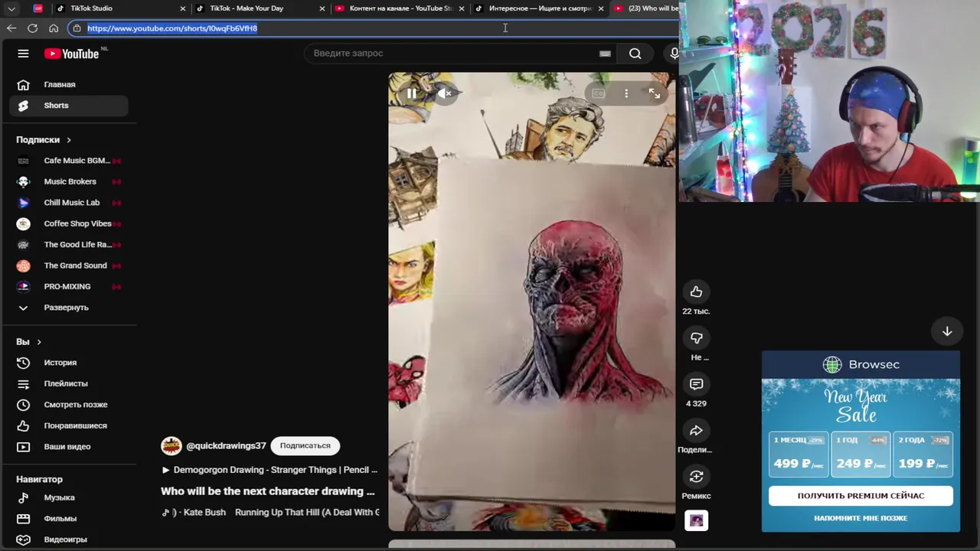This screenshot has height=551, width=980.
Task: Open the browser home page icon
Action: point(54,28)
